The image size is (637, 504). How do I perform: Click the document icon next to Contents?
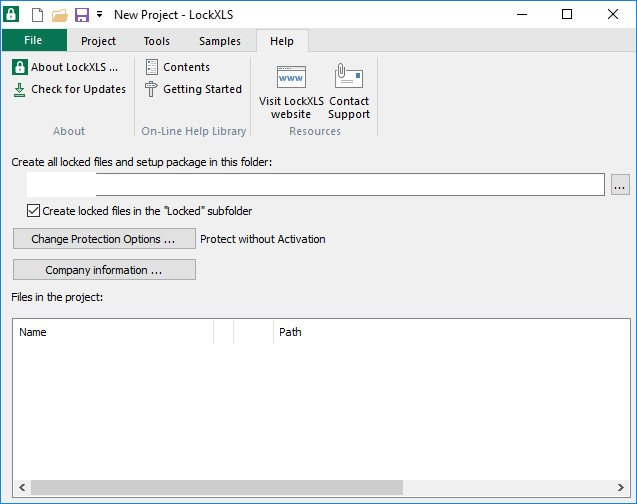point(152,67)
